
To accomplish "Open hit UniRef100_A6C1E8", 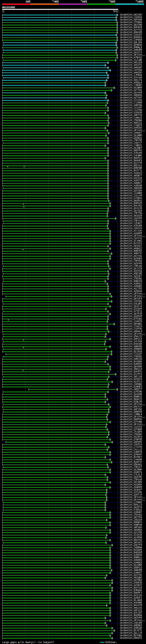I will (131, 63).
